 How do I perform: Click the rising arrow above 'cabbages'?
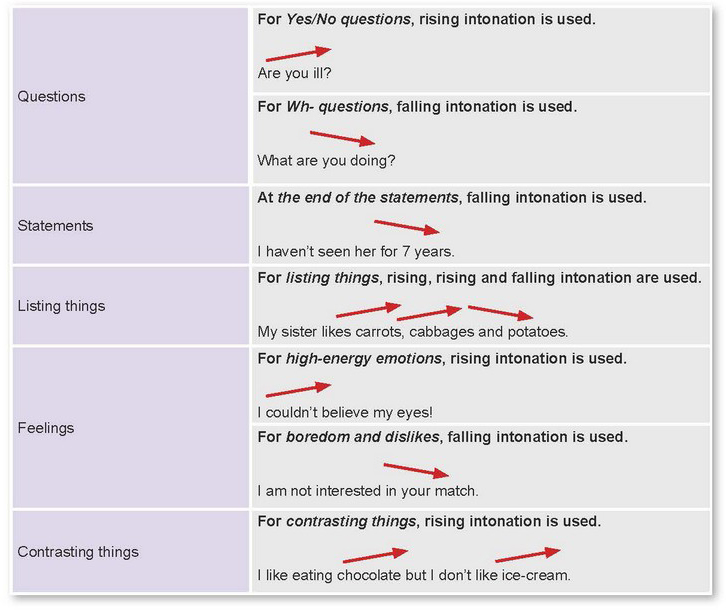point(429,313)
